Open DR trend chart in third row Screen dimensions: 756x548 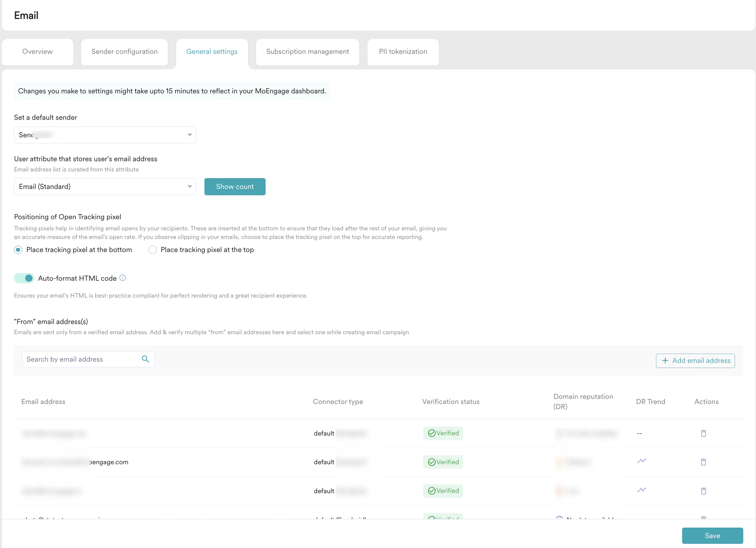tap(642, 490)
